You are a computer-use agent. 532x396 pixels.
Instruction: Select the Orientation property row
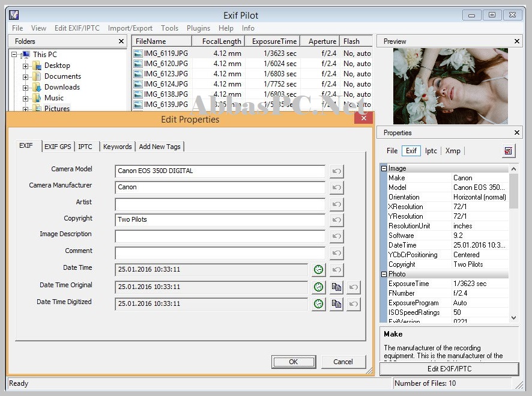(x=447, y=197)
